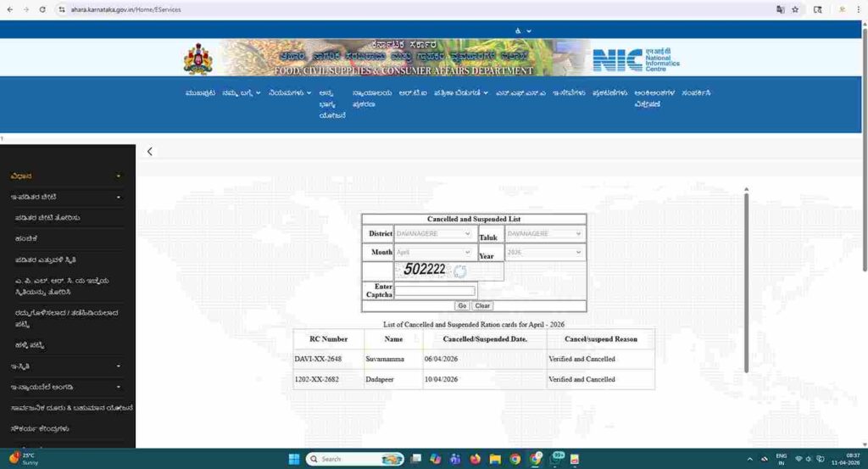The height and width of the screenshot is (469, 868).
Task: Open the Chrome side panel icon
Action: [818, 9]
